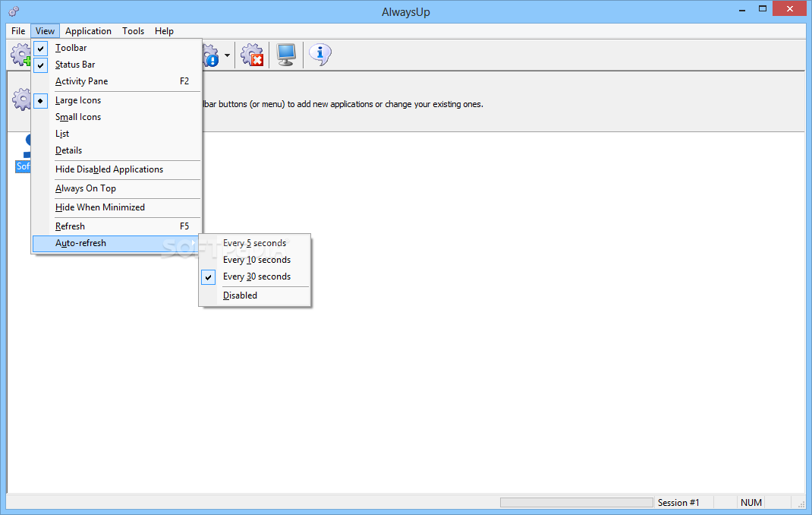
Task: Click the add application gear icon
Action: [x=21, y=55]
